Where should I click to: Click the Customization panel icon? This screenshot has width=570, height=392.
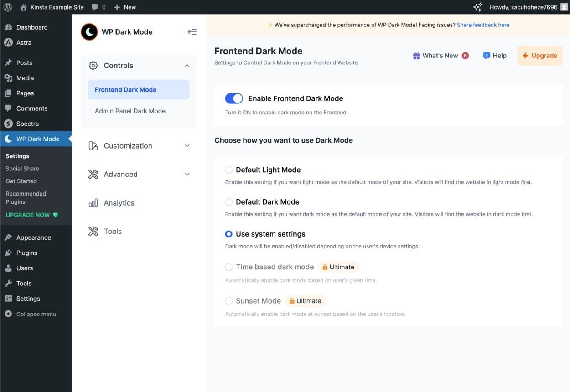click(x=93, y=145)
